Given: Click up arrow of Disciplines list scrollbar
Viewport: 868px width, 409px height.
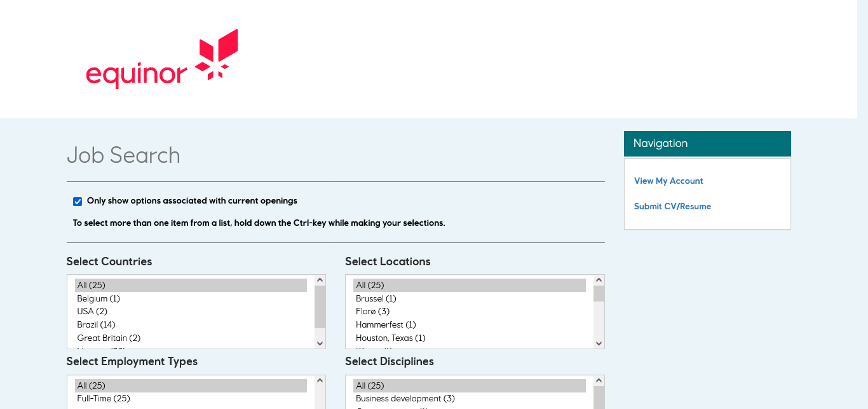Looking at the screenshot, I should tap(599, 380).
